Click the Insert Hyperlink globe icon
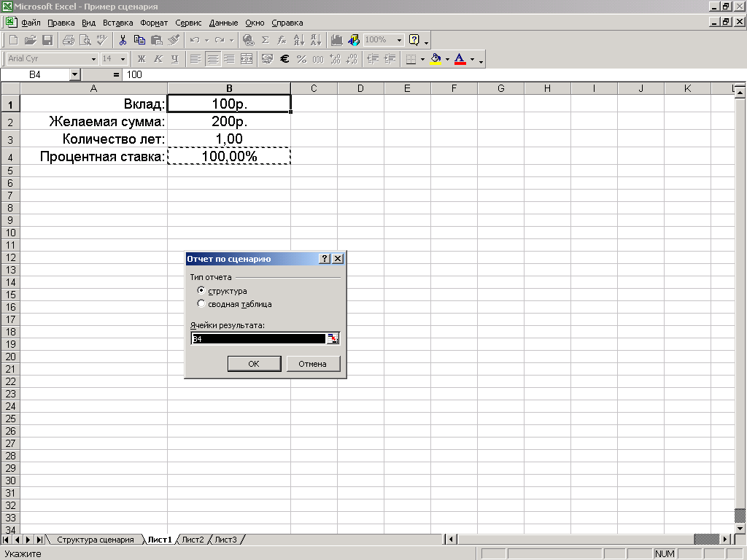747x560 pixels. point(248,40)
